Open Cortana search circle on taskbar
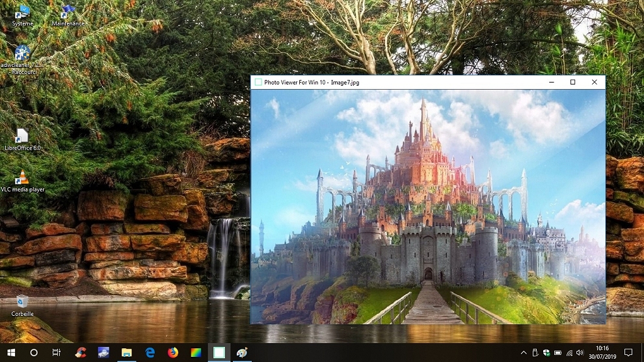This screenshot has width=644, height=362. pos(34,352)
